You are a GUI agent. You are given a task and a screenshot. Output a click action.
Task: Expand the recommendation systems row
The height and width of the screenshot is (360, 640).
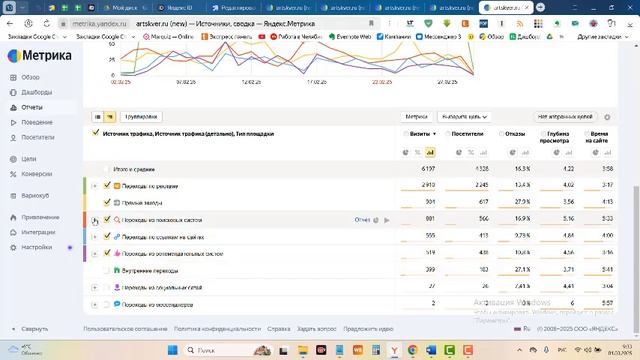[95, 254]
